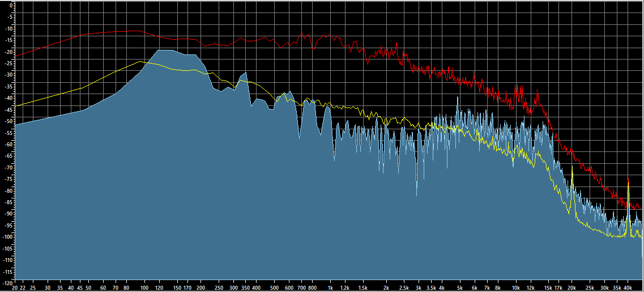This screenshot has width=644, height=292.
Task: Select the 300 Hz frequency axis label
Action: coord(234,288)
